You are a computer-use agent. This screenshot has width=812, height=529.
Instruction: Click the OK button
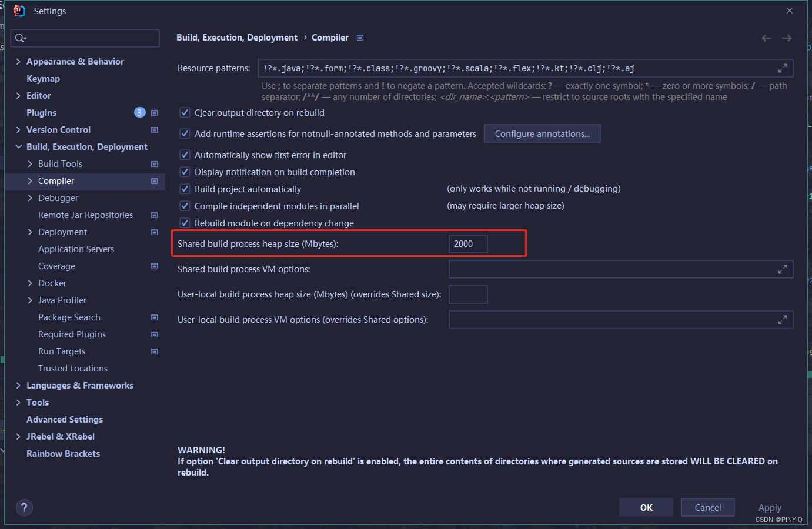pos(646,507)
